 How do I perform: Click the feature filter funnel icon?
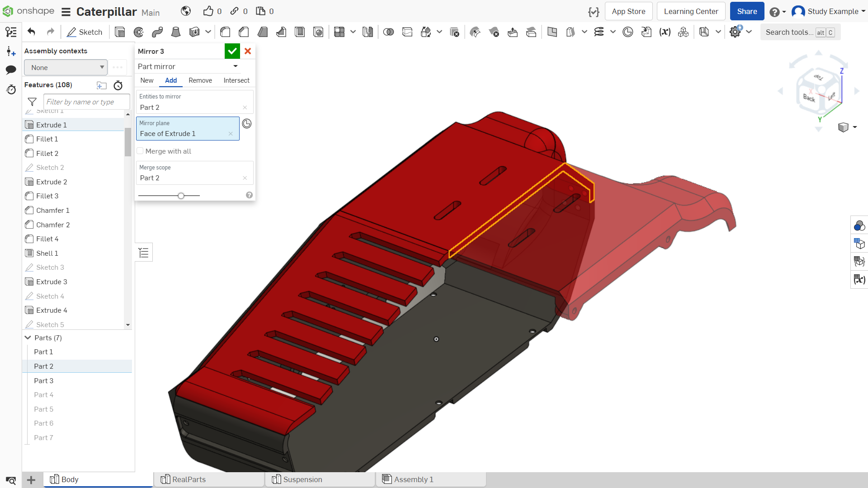click(x=32, y=102)
